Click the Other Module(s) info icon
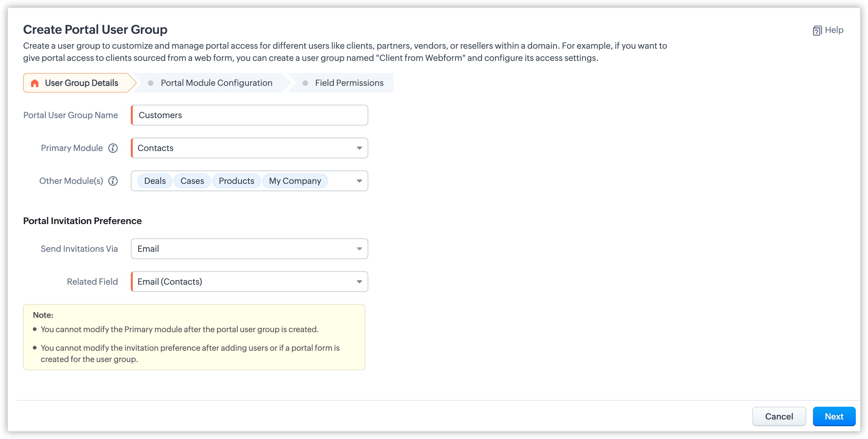This screenshot has width=868, height=439. pos(113,181)
